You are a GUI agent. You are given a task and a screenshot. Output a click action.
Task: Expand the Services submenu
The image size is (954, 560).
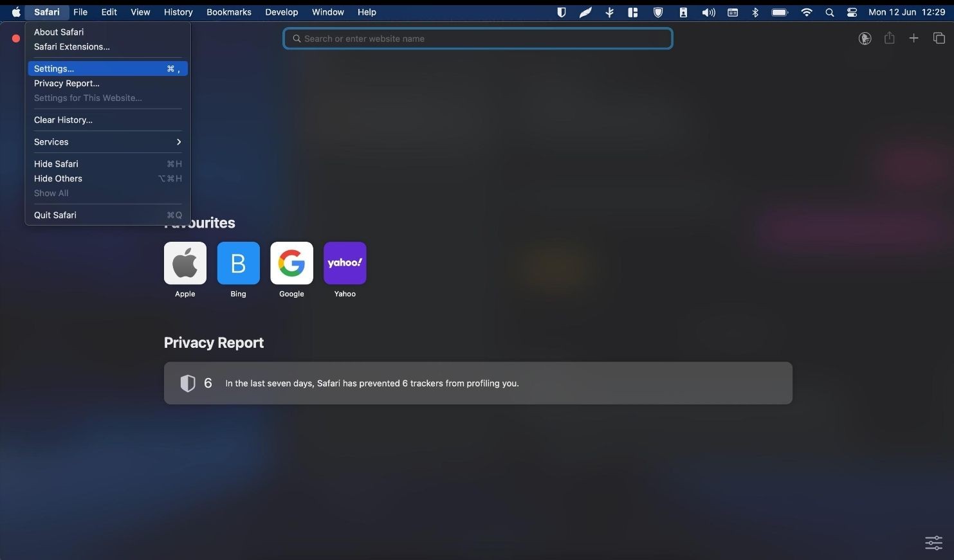(x=107, y=142)
